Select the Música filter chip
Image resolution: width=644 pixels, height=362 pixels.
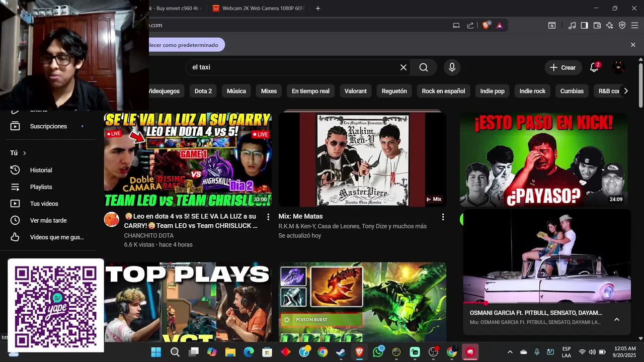tap(236, 91)
